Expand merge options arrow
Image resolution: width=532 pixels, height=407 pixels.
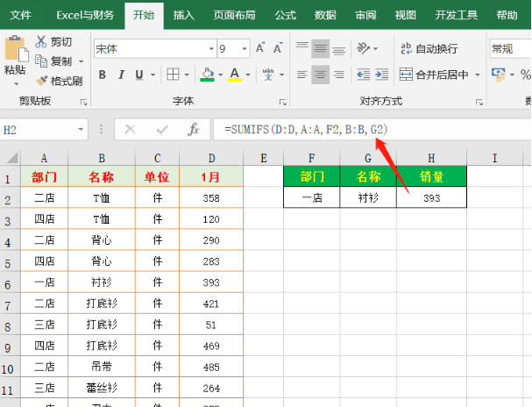pos(478,75)
